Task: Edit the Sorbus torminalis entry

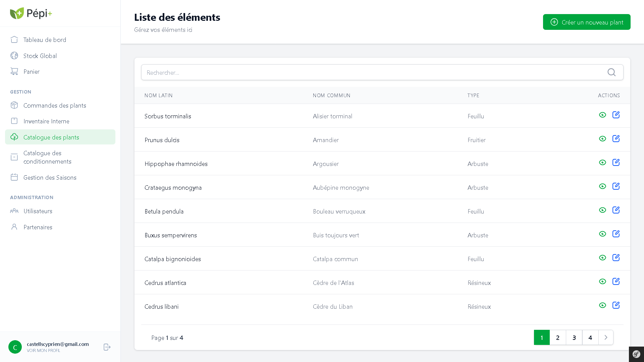Action: click(x=616, y=115)
